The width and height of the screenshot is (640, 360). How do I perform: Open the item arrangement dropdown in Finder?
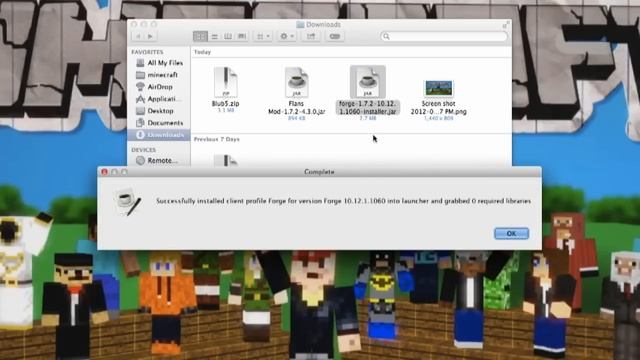coord(263,36)
